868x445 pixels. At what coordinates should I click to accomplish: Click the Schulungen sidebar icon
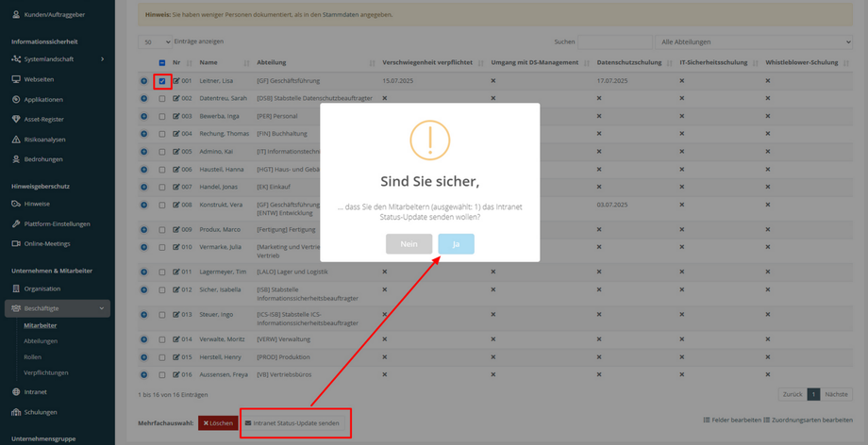[x=16, y=412]
